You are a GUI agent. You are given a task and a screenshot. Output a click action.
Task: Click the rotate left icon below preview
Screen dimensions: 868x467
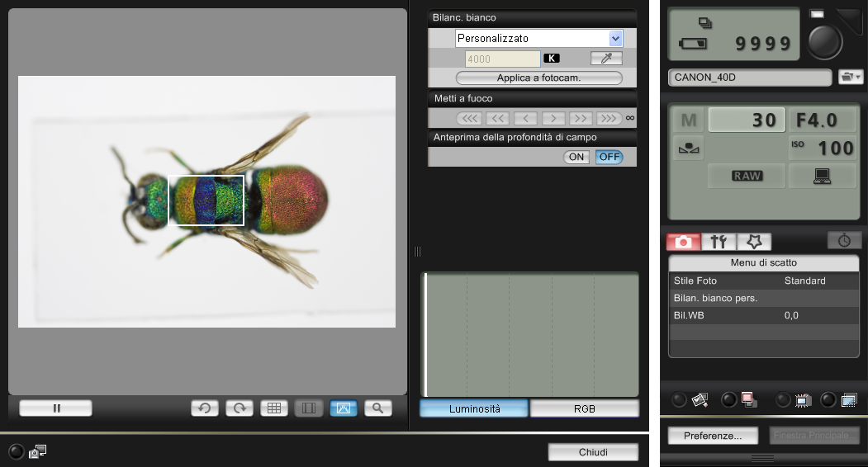[x=205, y=408]
